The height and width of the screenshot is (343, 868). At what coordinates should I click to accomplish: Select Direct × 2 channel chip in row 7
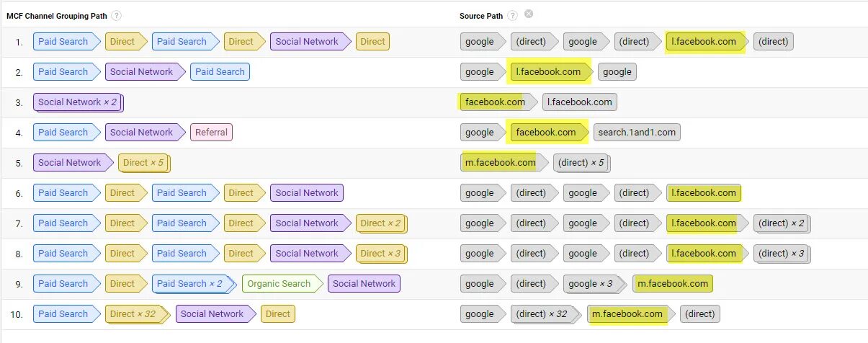[380, 223]
